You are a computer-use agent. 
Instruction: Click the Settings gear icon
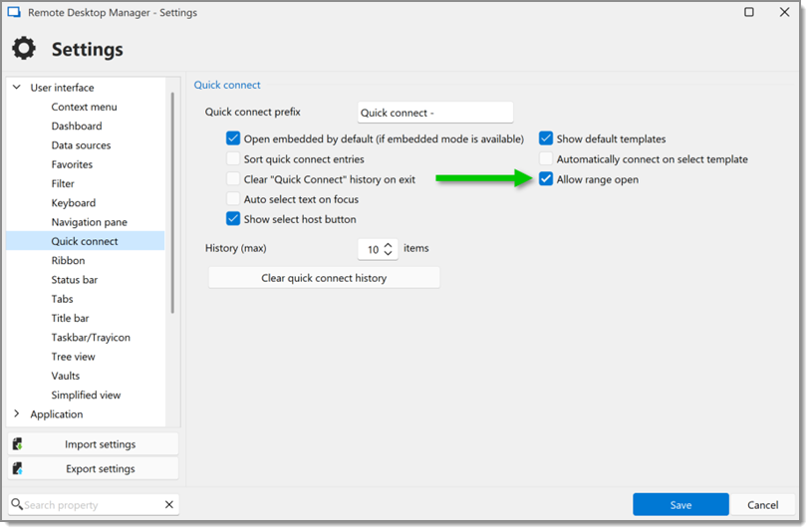(24, 48)
